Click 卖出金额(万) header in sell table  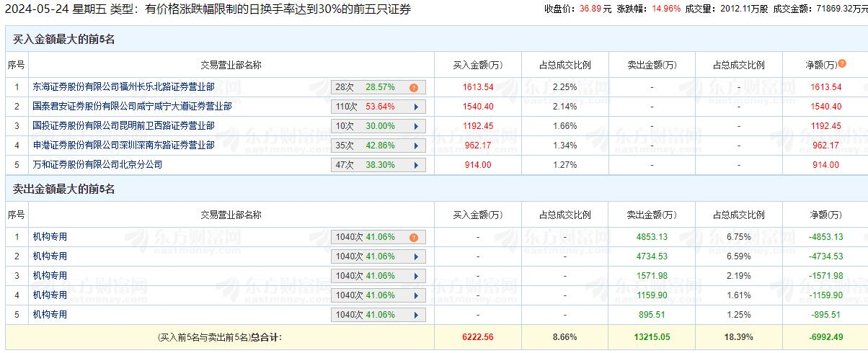tap(652, 215)
